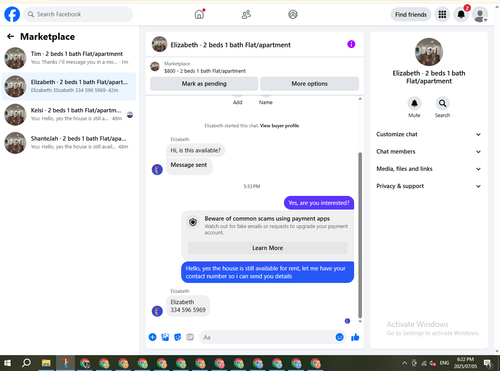Open the Home feed icon

click(199, 14)
